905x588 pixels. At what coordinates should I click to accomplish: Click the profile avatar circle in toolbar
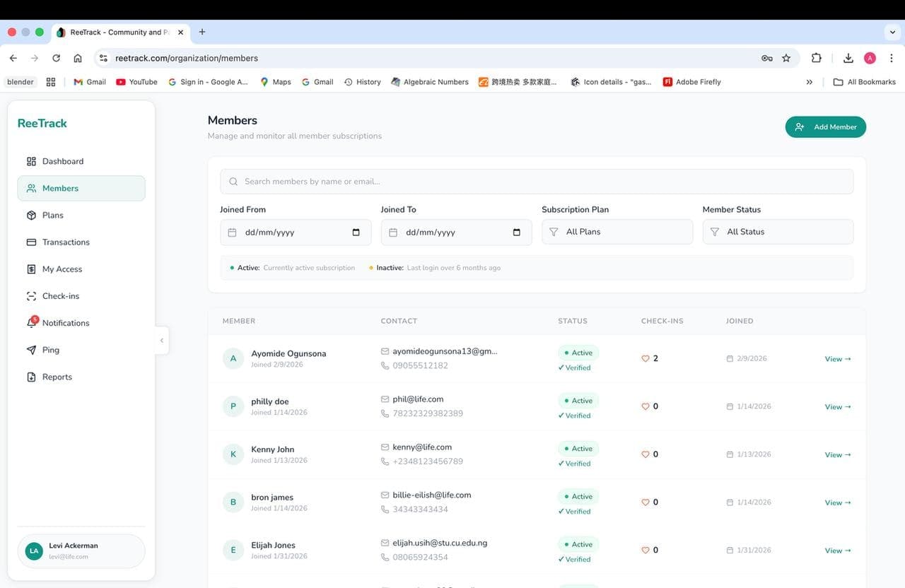[x=870, y=58]
